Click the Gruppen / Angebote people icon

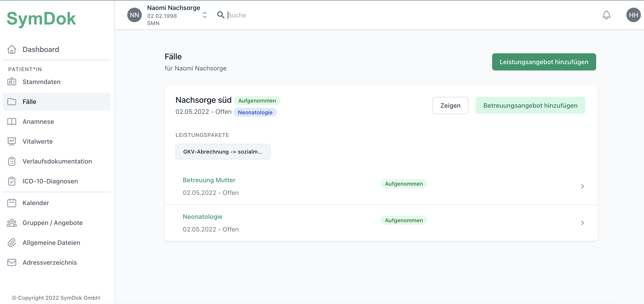click(x=12, y=223)
